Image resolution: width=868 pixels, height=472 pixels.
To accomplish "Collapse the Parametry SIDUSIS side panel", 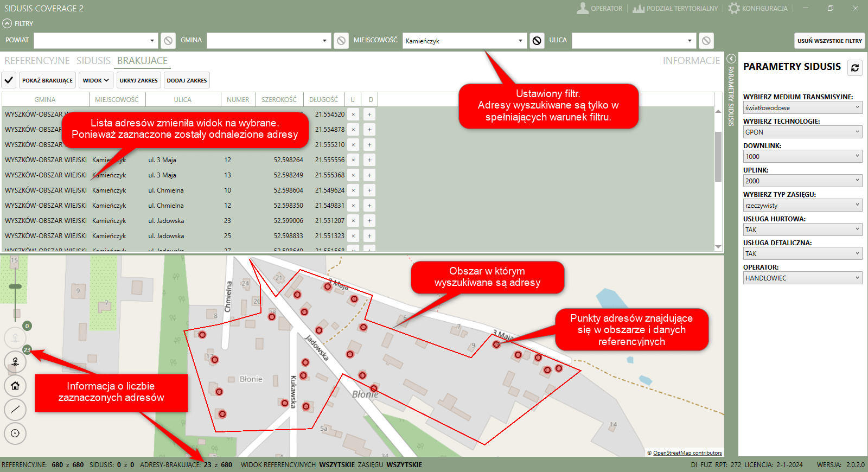I will tap(731, 59).
